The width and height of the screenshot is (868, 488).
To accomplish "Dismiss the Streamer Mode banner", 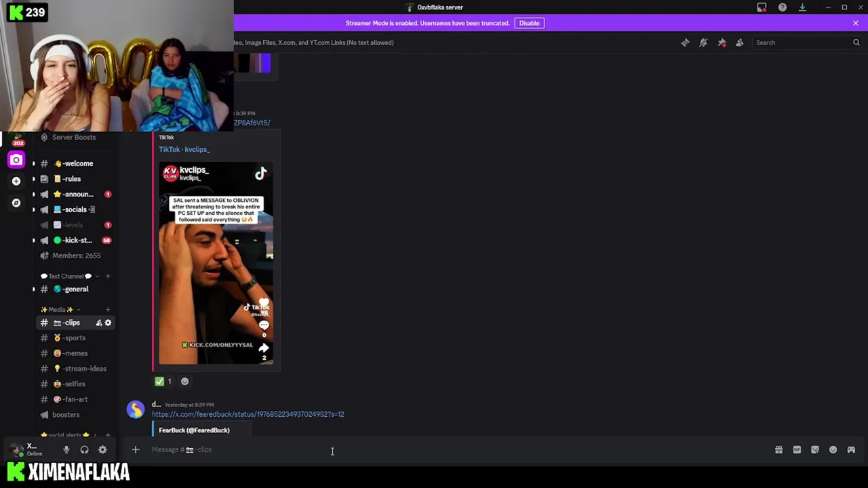I will pyautogui.click(x=856, y=23).
